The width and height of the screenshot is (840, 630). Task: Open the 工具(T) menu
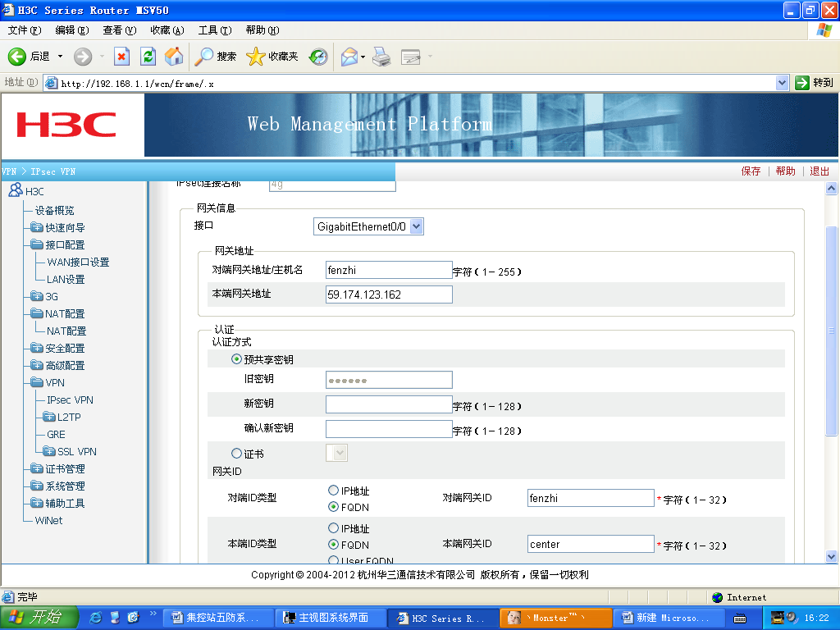click(x=214, y=30)
